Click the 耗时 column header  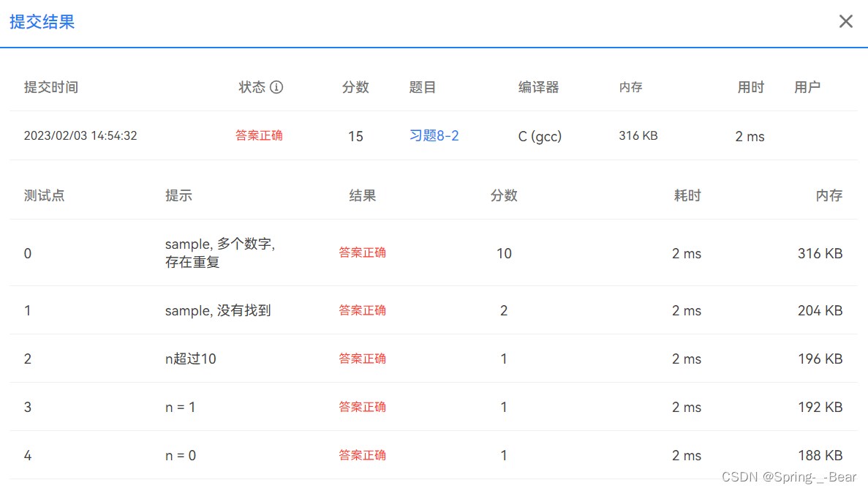[x=687, y=195]
